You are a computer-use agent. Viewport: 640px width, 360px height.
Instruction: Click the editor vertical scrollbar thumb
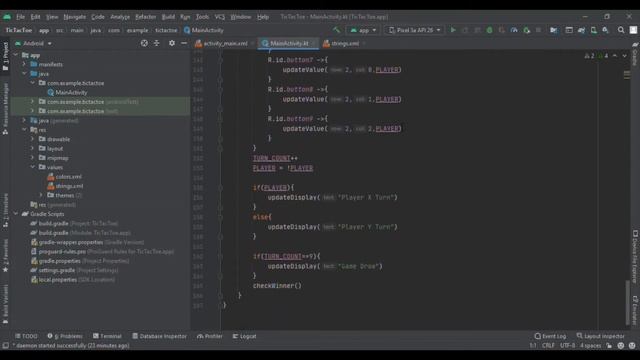[x=627, y=302]
